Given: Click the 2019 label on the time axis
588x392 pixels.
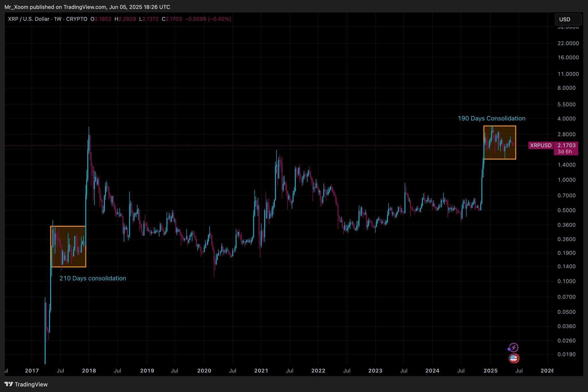Looking at the screenshot, I should tap(147, 371).
